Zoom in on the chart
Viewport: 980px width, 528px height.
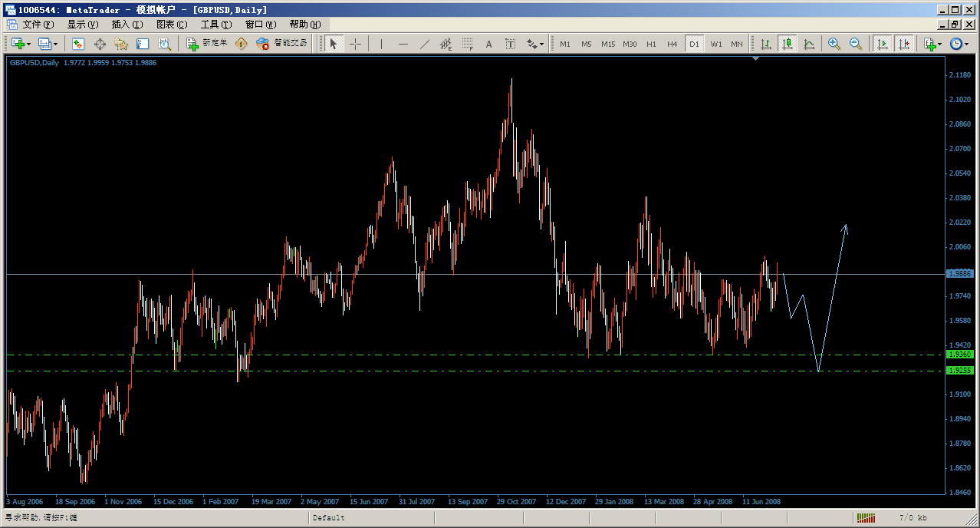click(x=834, y=44)
